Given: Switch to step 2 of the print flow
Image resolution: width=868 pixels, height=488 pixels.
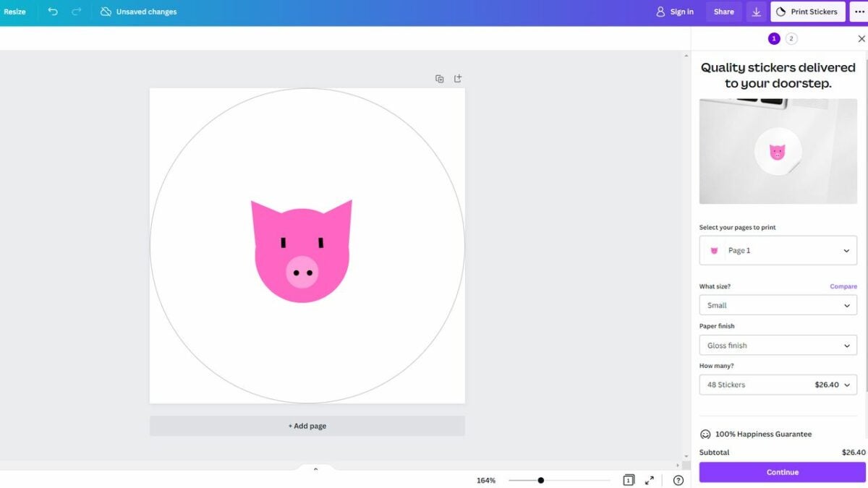Looking at the screenshot, I should (791, 38).
